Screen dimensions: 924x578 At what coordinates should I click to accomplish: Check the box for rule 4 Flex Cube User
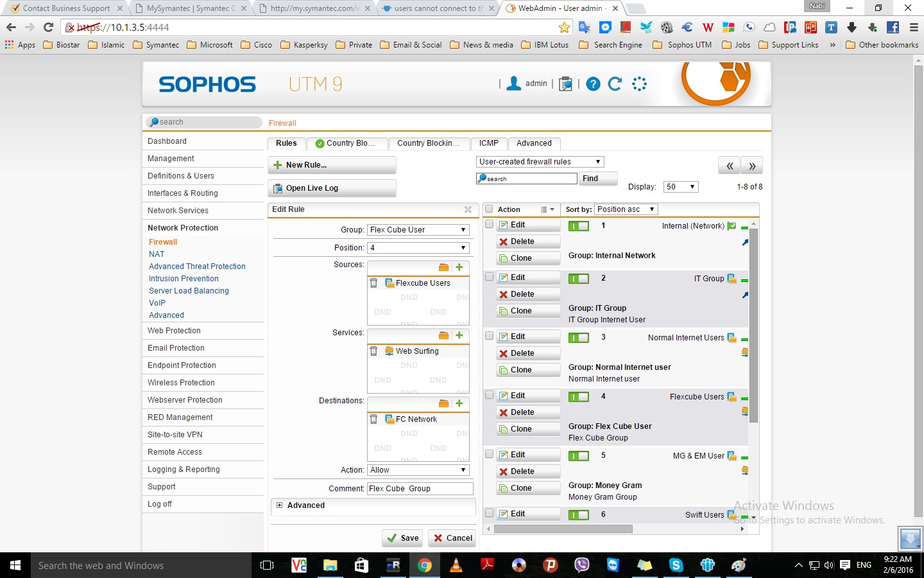pos(490,395)
